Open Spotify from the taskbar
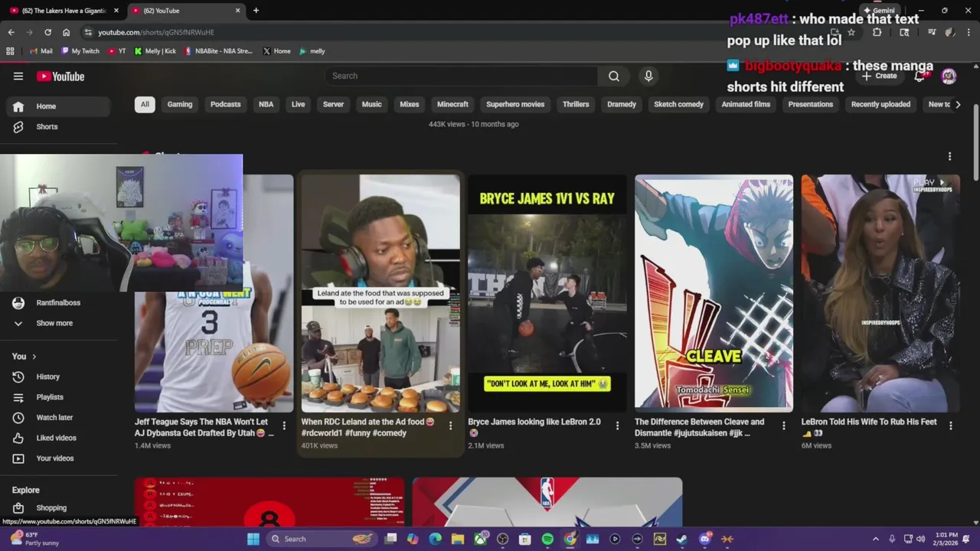The width and height of the screenshot is (980, 551). click(547, 539)
